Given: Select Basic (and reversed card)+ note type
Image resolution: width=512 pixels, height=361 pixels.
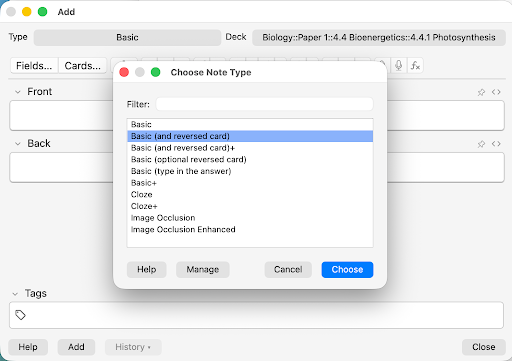Looking at the screenshot, I should tap(250, 148).
